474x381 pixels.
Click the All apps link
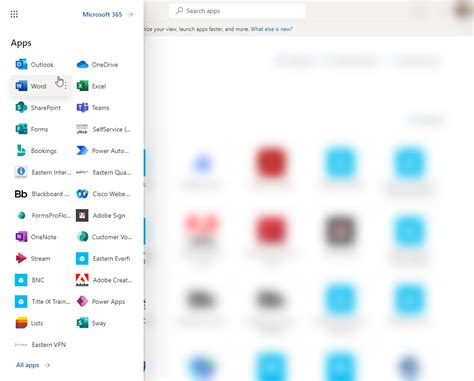coord(33,365)
